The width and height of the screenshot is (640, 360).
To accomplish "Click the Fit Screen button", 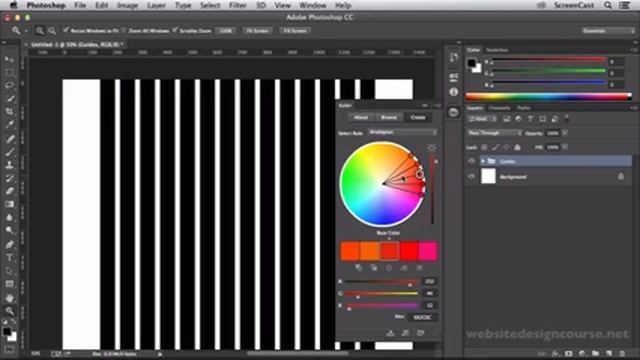I will click(257, 31).
